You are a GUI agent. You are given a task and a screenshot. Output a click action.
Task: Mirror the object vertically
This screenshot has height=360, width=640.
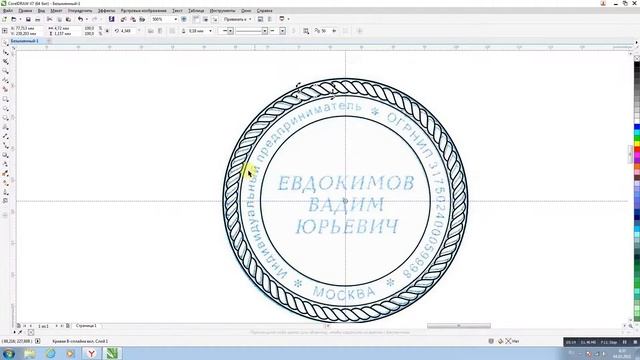tap(160, 31)
